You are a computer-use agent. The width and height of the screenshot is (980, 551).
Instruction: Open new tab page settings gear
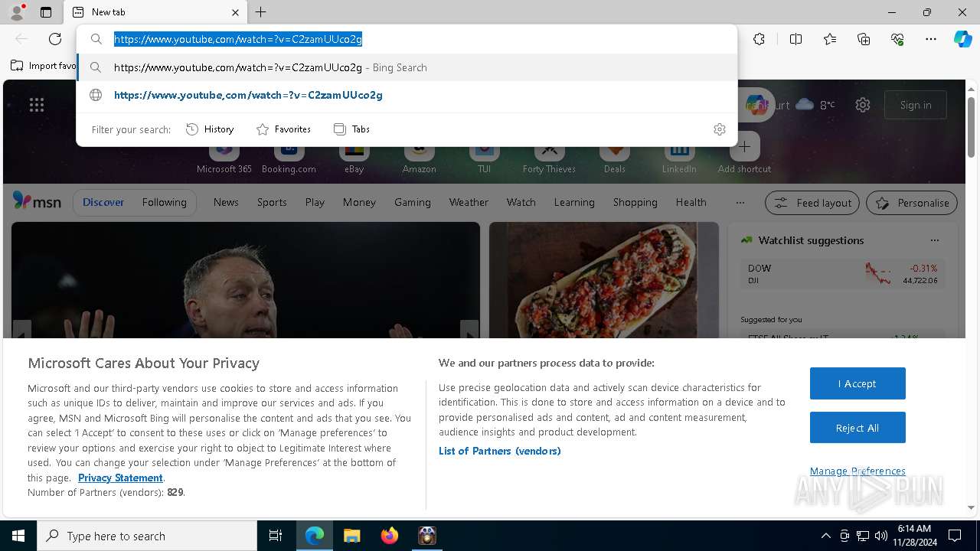(x=863, y=105)
